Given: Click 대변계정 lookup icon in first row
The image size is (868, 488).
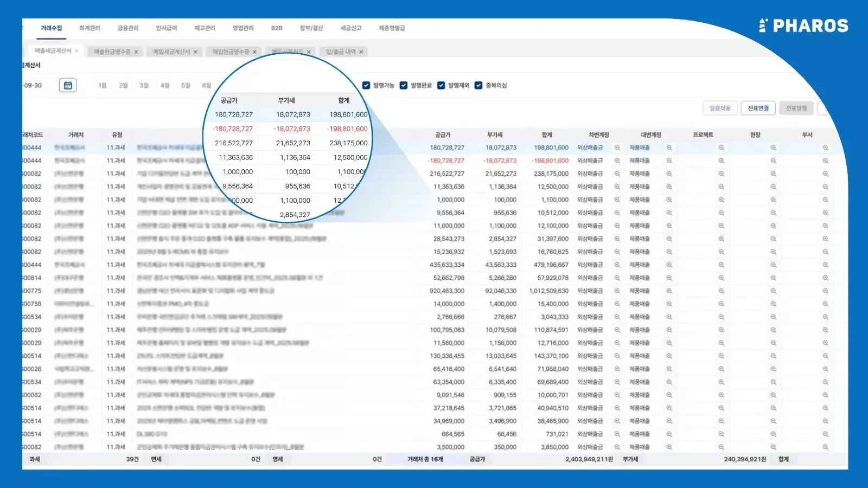Looking at the screenshot, I should 669,147.
